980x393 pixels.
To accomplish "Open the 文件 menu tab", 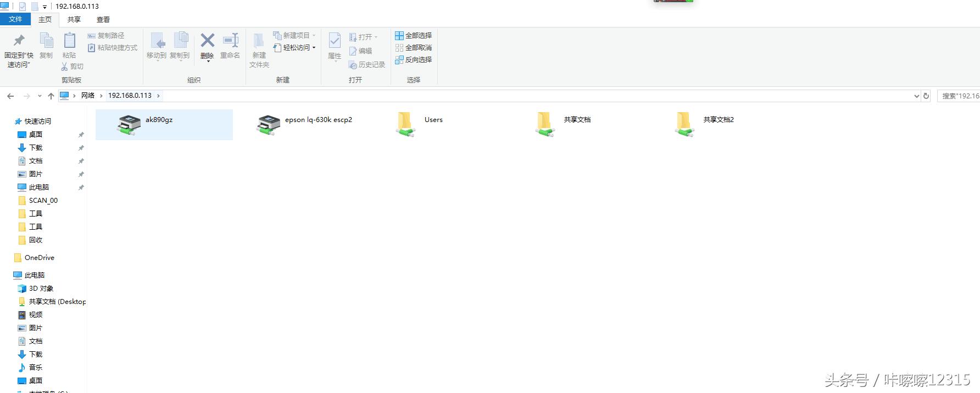I will point(15,19).
